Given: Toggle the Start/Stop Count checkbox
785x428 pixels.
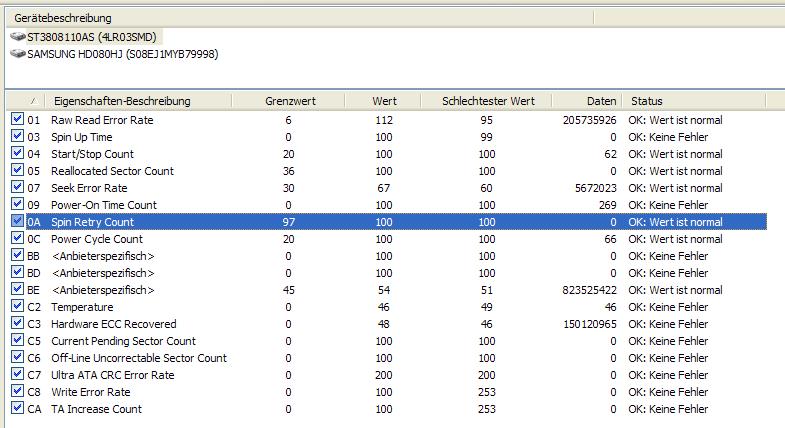Looking at the screenshot, I should (x=18, y=153).
